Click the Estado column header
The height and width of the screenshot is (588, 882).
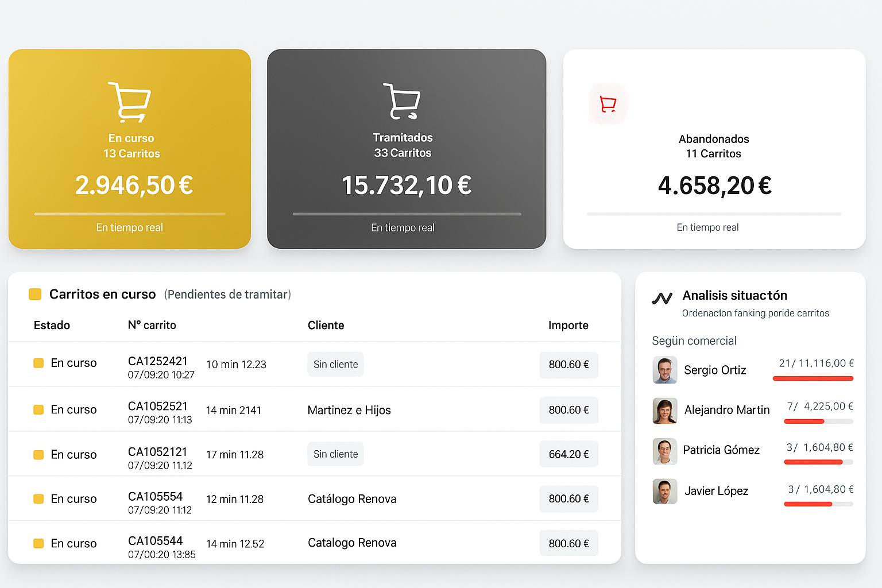(x=52, y=325)
